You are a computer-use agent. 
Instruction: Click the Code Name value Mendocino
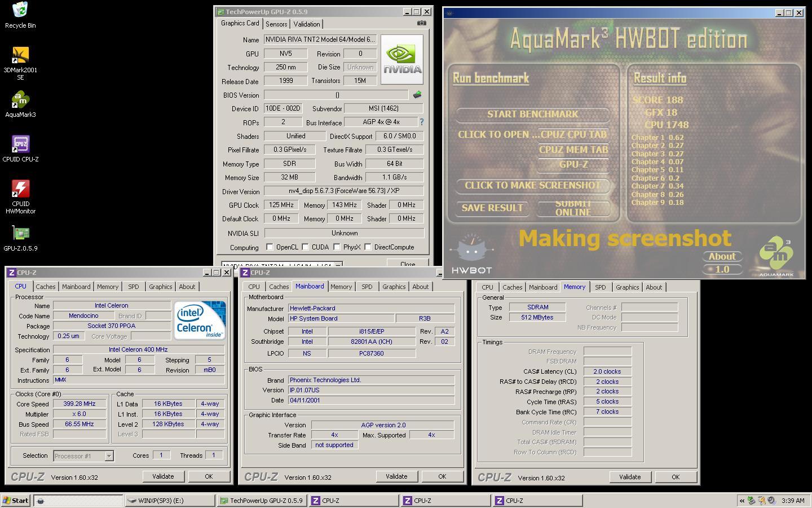coord(83,316)
